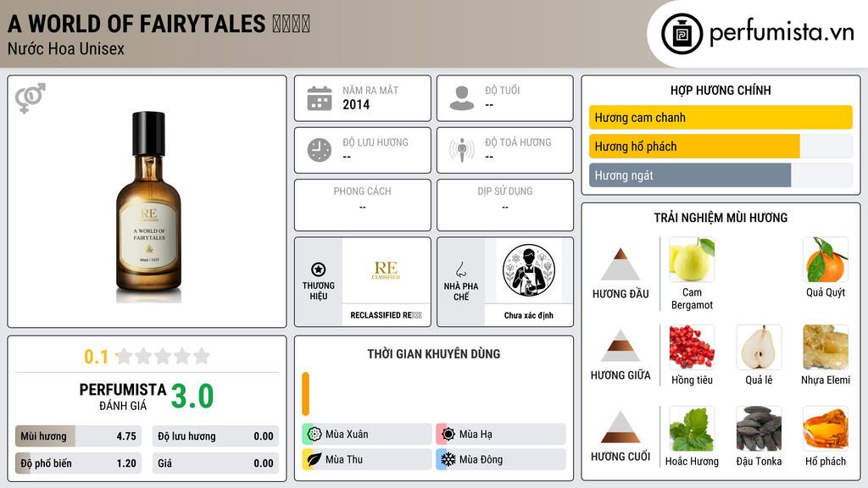The height and width of the screenshot is (488, 868).
Task: Click the launch year 2014 value
Action: [x=356, y=104]
